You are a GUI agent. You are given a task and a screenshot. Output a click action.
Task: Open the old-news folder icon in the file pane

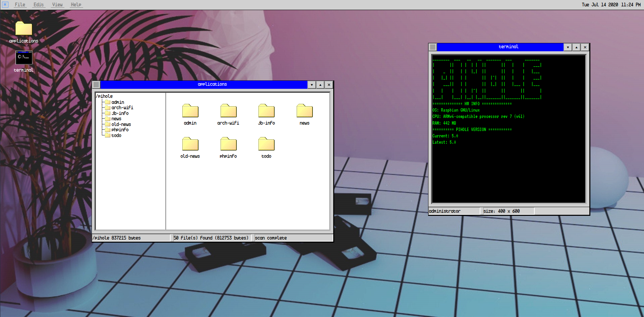click(x=190, y=144)
